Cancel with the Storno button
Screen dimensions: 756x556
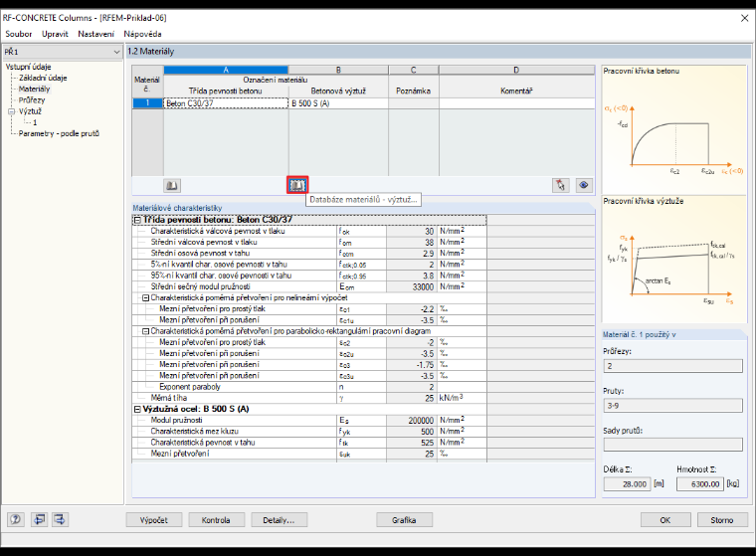click(x=722, y=520)
